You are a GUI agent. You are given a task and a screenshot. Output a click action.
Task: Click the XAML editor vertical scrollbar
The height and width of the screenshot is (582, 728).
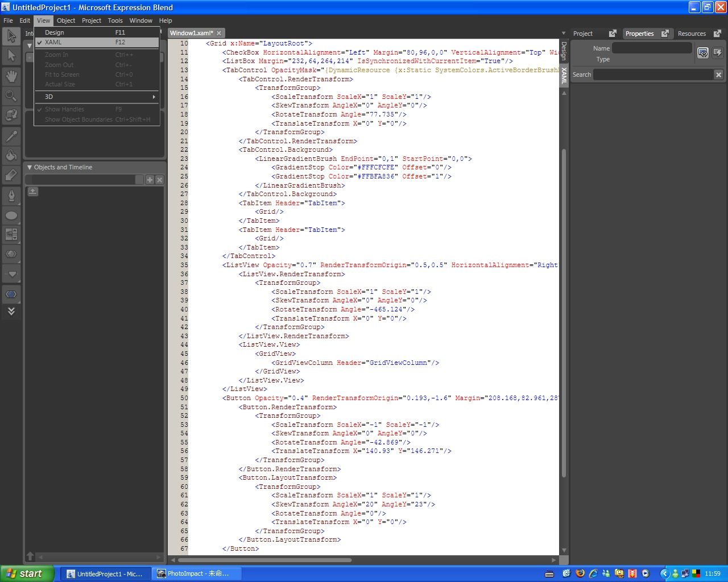(564, 313)
